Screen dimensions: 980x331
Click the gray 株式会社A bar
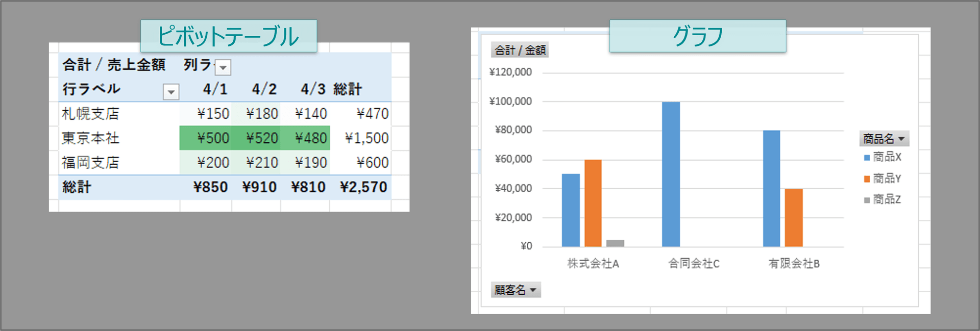[615, 243]
